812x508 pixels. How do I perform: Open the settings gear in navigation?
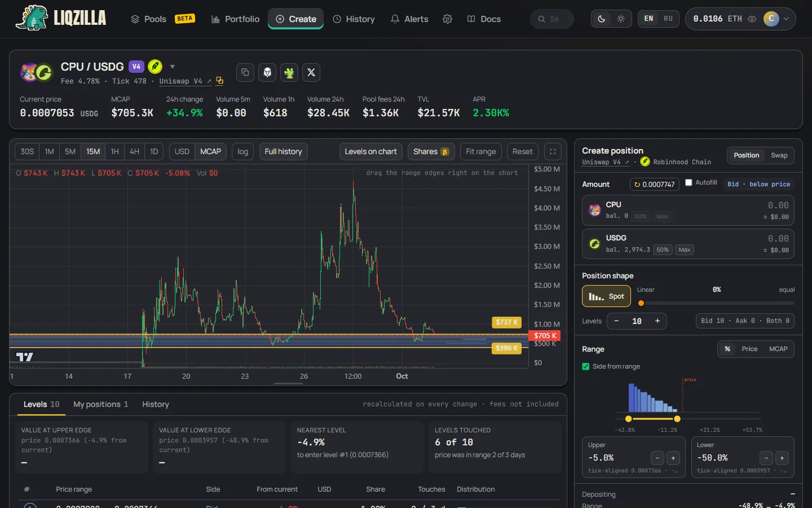pyautogui.click(x=447, y=19)
